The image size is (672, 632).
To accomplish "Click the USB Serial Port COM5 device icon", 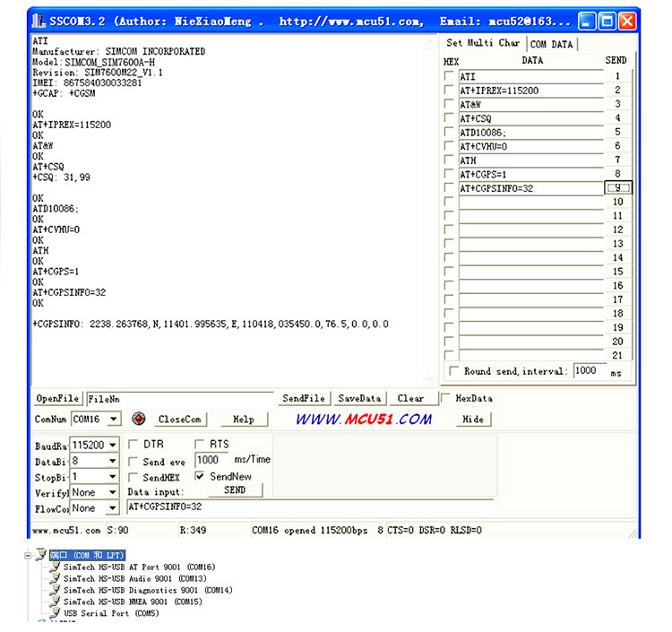I will [x=55, y=613].
